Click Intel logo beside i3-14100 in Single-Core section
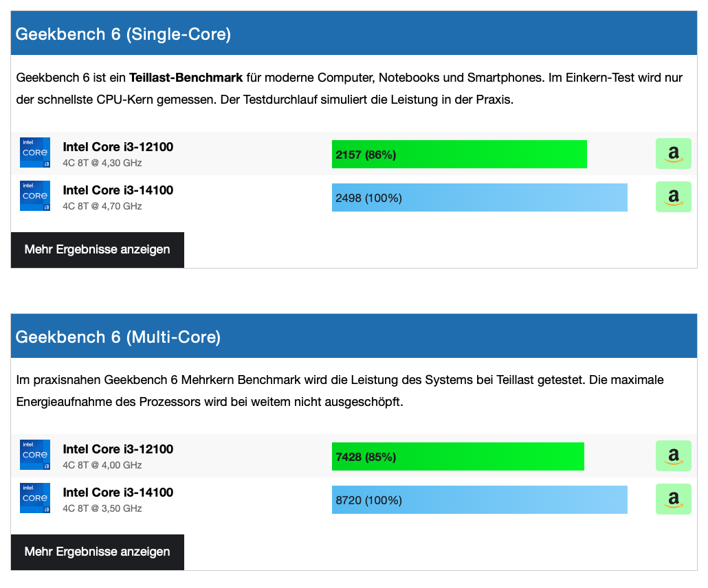 pyautogui.click(x=35, y=196)
